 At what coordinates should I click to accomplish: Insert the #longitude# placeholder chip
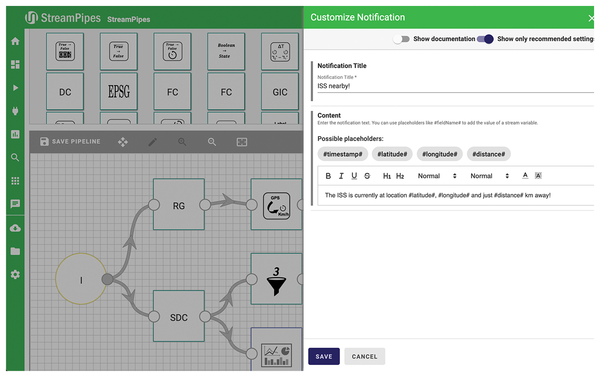click(x=439, y=154)
